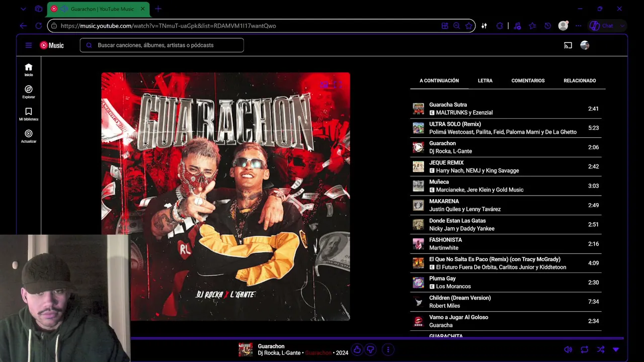Open the Copilot Chat button
The width and height of the screenshot is (644, 362).
coord(602,26)
